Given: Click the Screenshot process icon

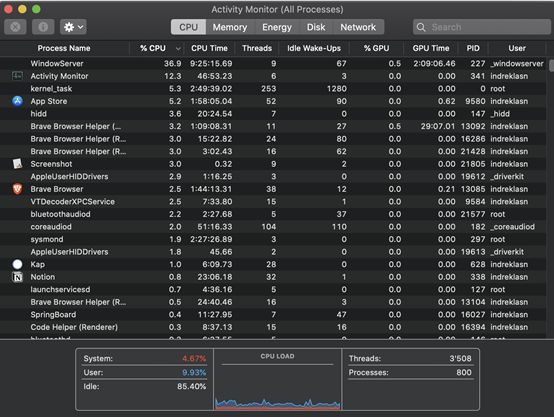Looking at the screenshot, I should pyautogui.click(x=17, y=164).
